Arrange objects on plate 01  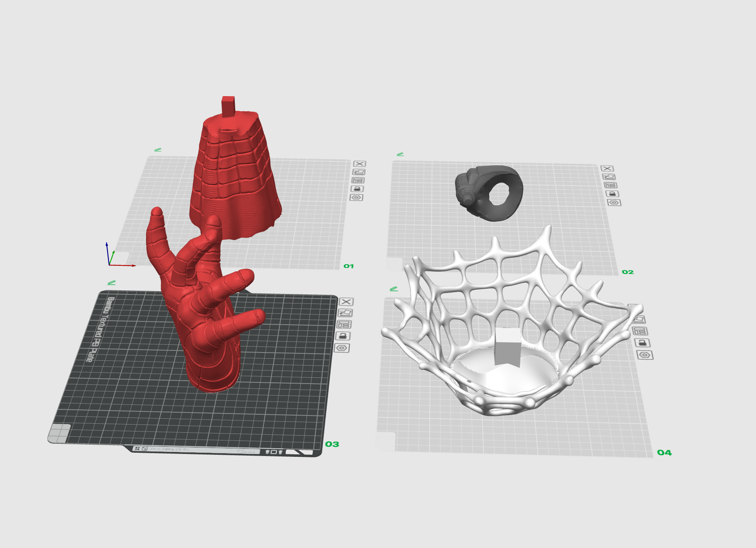point(358,180)
